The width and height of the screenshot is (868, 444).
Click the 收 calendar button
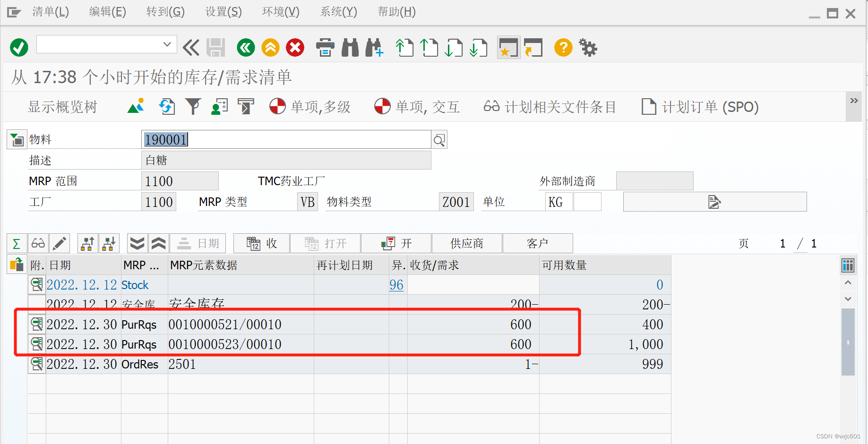262,244
